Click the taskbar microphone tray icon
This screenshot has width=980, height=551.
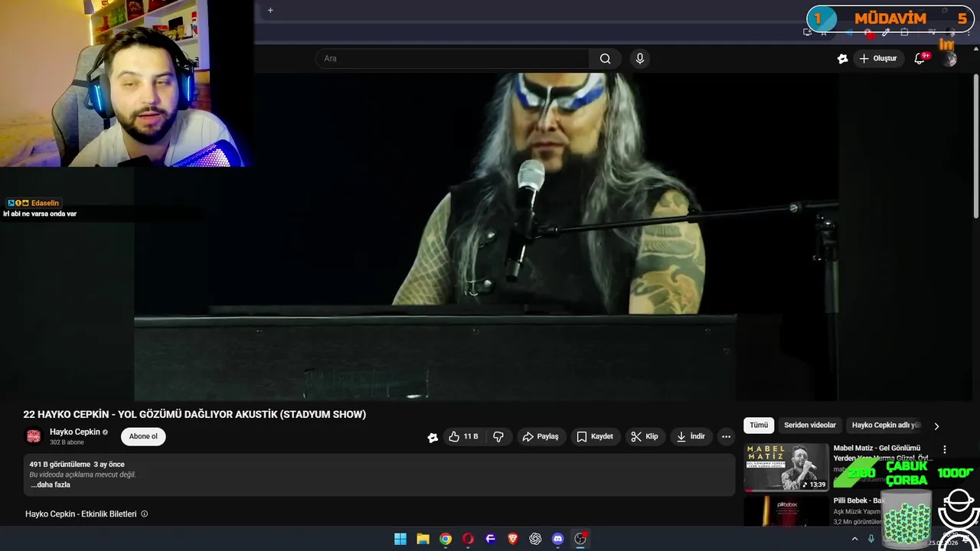coord(871,539)
